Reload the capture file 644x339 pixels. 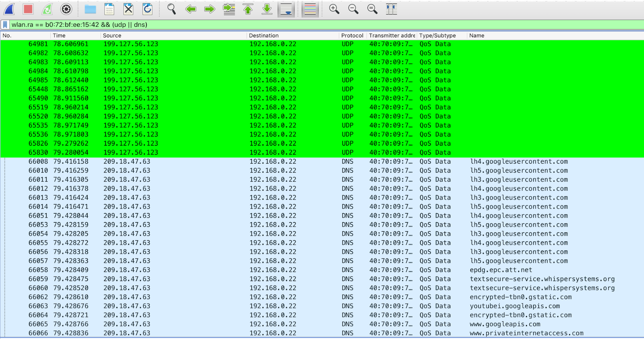pos(148,9)
